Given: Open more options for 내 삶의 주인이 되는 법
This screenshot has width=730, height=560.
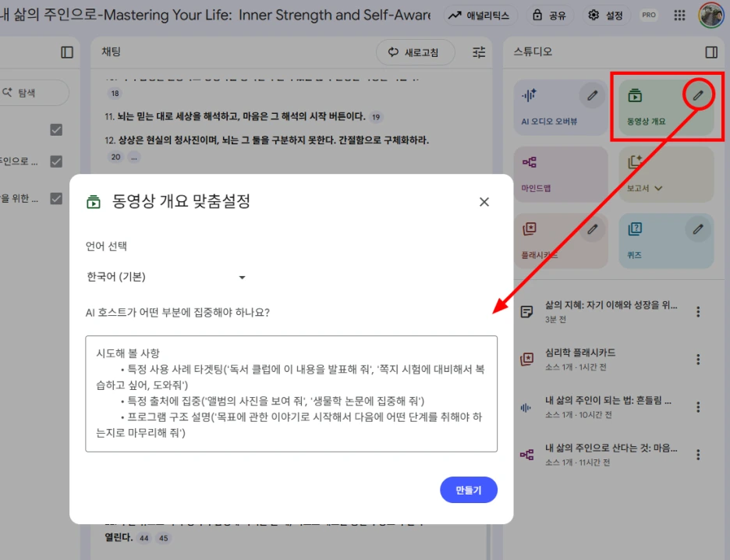Looking at the screenshot, I should pos(698,407).
